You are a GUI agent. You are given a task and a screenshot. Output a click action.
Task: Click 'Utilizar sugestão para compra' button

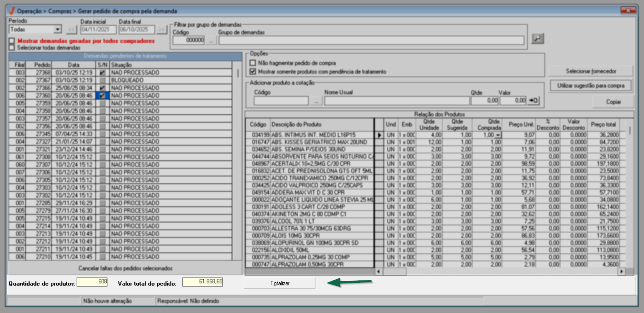590,86
